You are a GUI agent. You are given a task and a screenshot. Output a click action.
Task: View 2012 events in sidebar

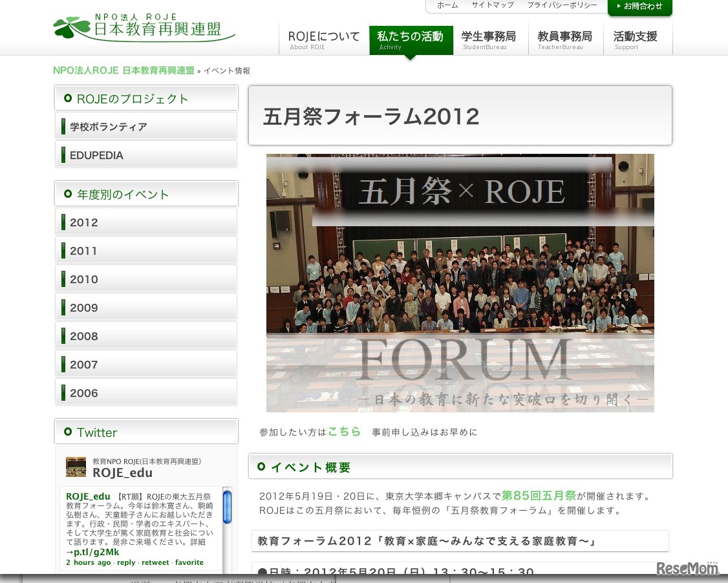(146, 222)
